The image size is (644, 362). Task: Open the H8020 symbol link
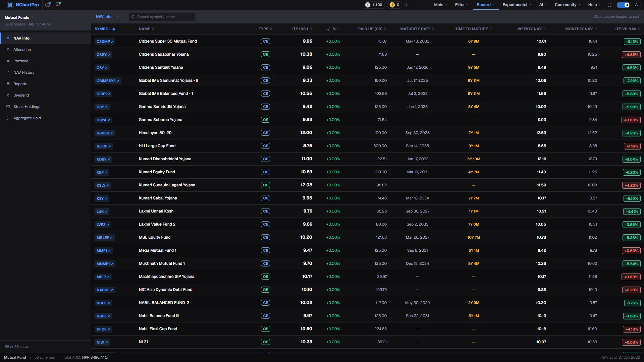pos(105,133)
